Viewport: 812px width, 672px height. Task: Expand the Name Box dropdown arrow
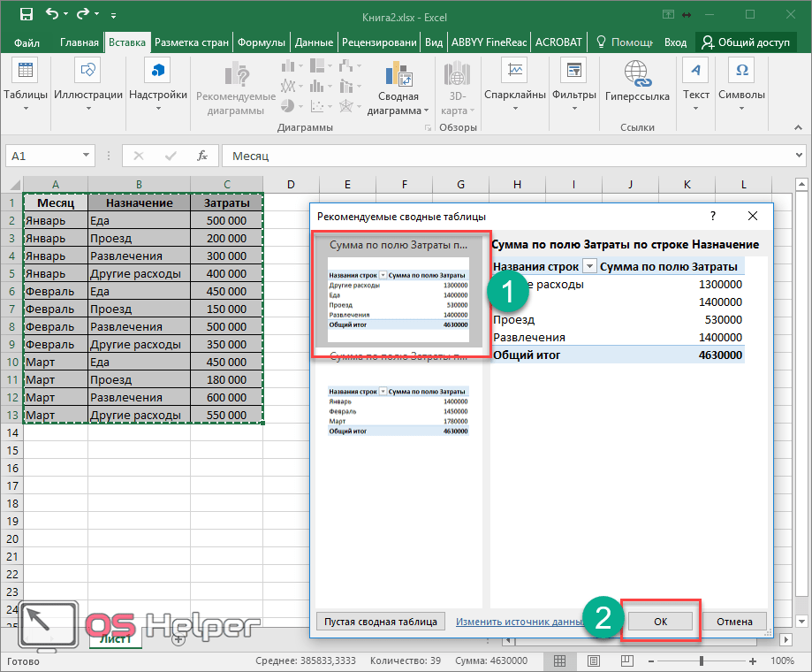tap(86, 156)
